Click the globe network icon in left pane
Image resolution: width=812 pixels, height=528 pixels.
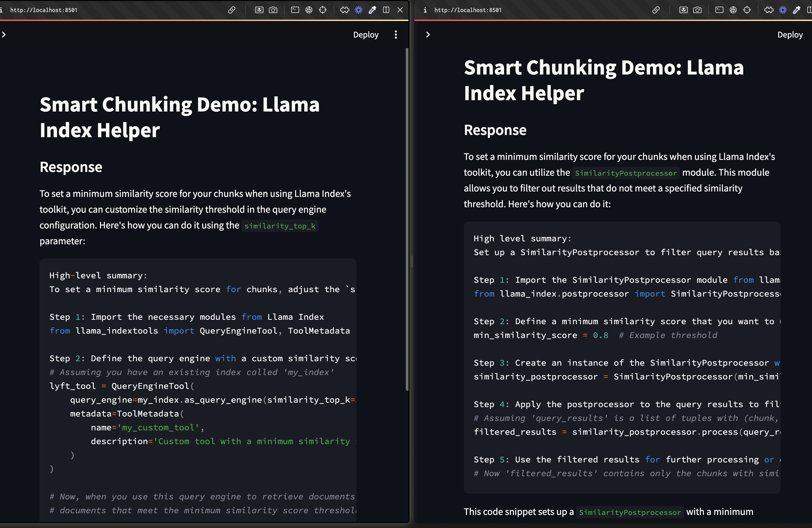pyautogui.click(x=309, y=10)
